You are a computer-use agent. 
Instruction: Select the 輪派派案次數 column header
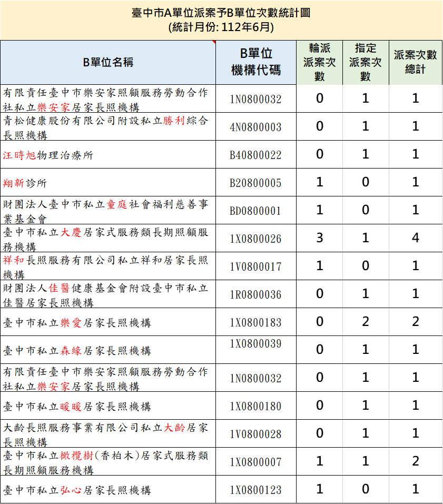coord(319,62)
